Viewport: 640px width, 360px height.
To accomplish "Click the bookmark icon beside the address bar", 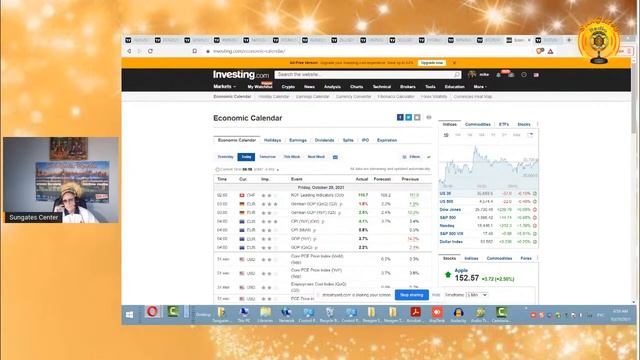I will 195,51.
